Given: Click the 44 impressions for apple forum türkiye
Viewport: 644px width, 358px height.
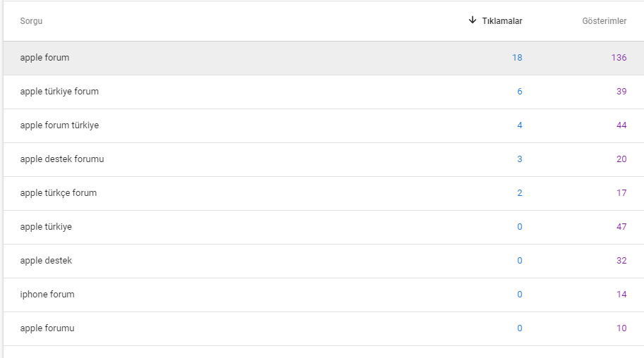Looking at the screenshot, I should (621, 125).
